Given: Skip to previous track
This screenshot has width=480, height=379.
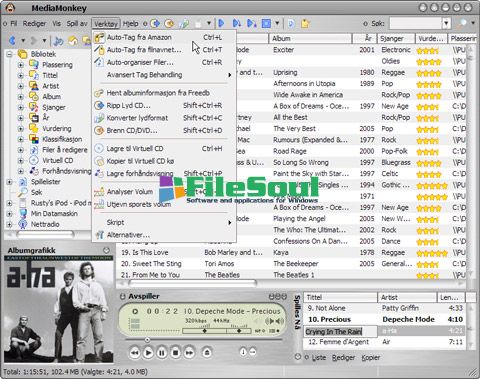Looking at the screenshot, I should [135, 353].
